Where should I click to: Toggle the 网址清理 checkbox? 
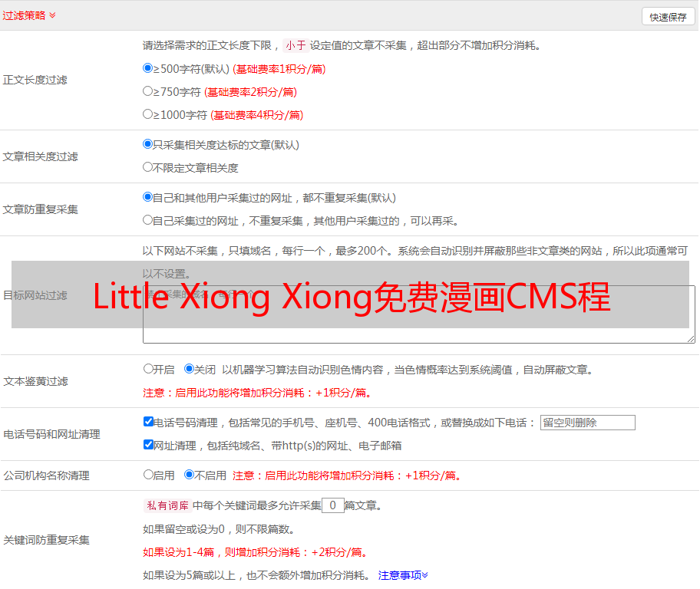(x=149, y=444)
